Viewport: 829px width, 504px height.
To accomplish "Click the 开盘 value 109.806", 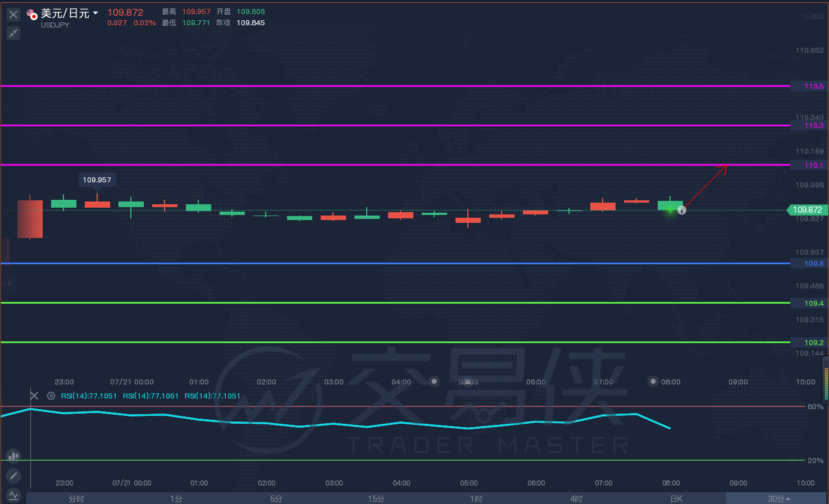I will pos(250,11).
